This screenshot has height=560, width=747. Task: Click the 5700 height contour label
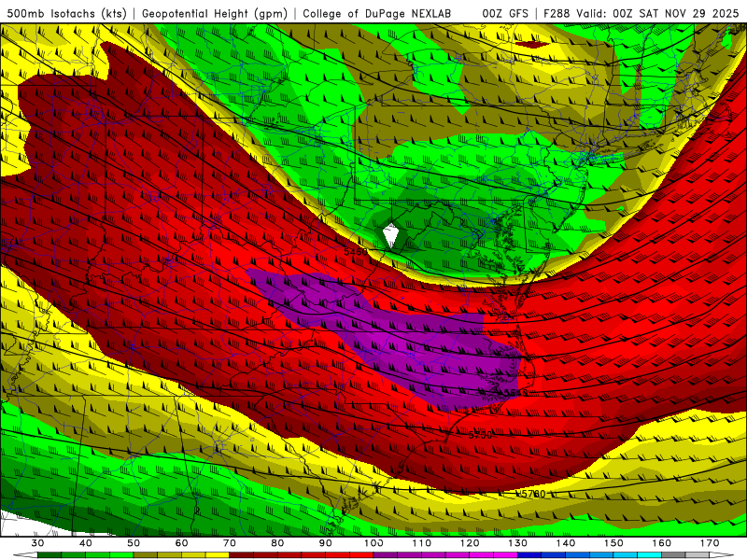[480, 435]
